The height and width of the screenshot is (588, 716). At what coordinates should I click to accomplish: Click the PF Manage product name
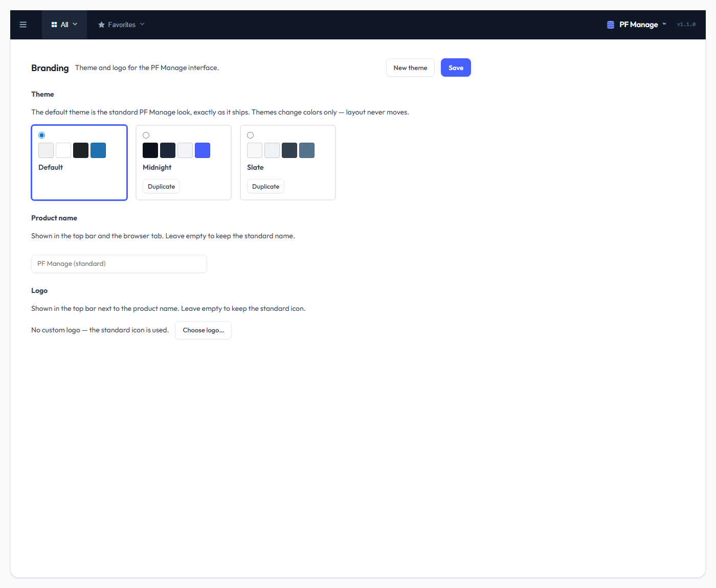coord(639,25)
